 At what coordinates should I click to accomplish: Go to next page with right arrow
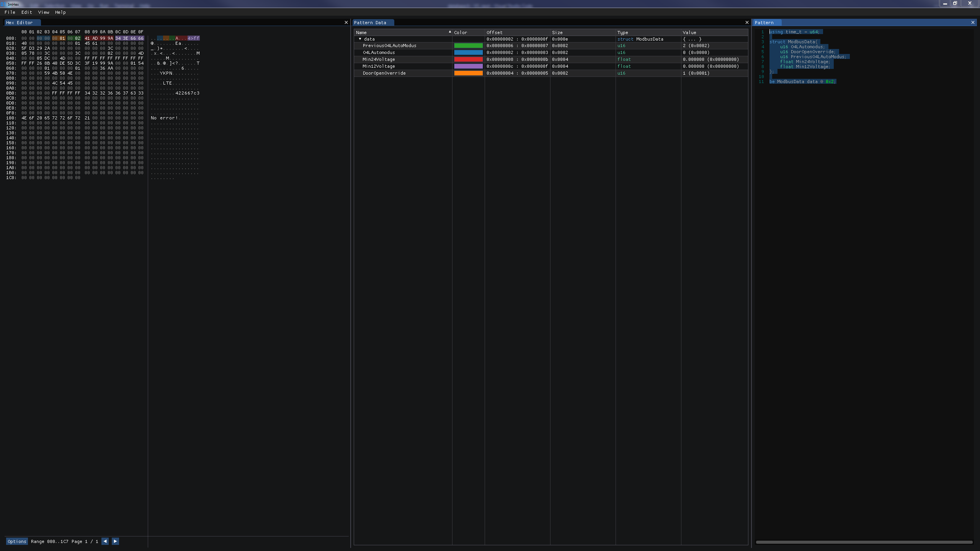pos(115,541)
